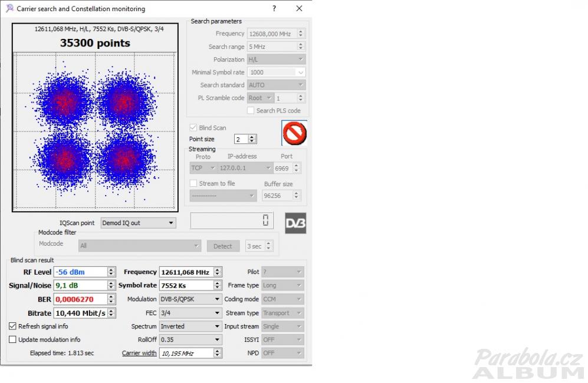The width and height of the screenshot is (588, 383).
Task: Click the Symbol rate stepper arrows
Action: click(218, 286)
